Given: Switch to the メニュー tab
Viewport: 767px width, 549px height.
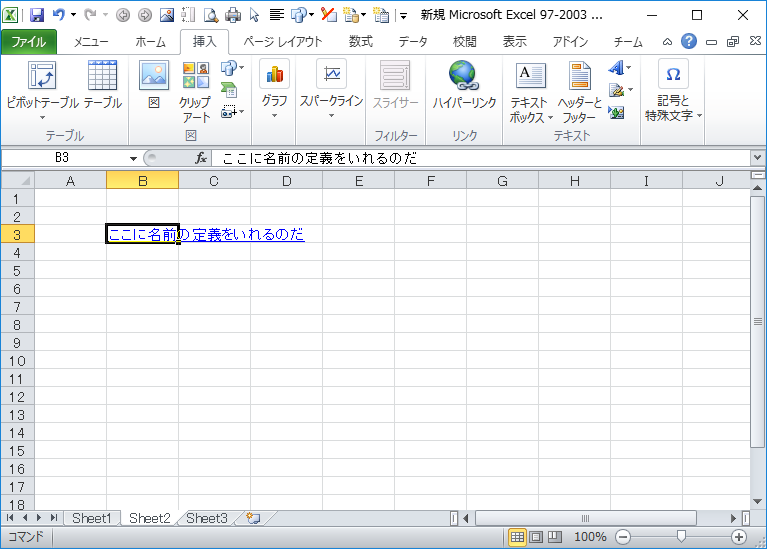Looking at the screenshot, I should tap(90, 42).
